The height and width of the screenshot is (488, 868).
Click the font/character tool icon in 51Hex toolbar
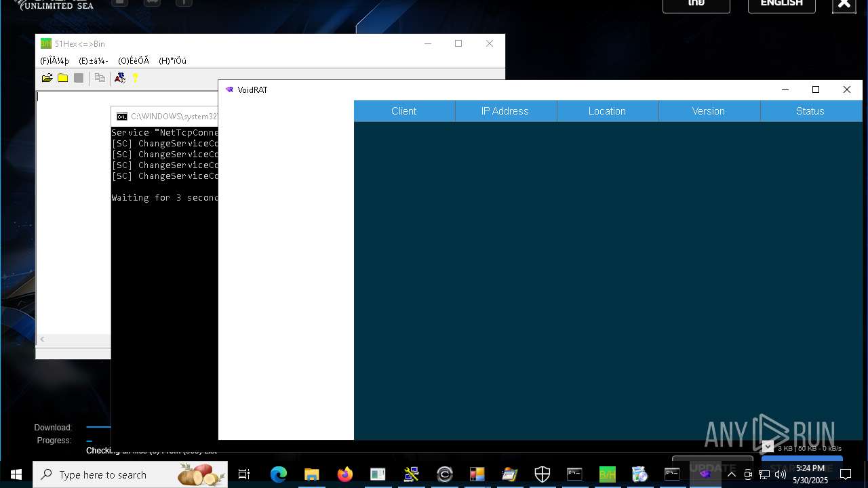click(120, 78)
